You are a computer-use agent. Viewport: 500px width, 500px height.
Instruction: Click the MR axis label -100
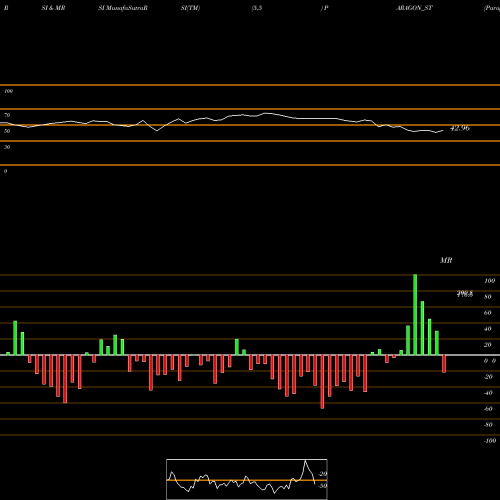[x=490, y=441]
